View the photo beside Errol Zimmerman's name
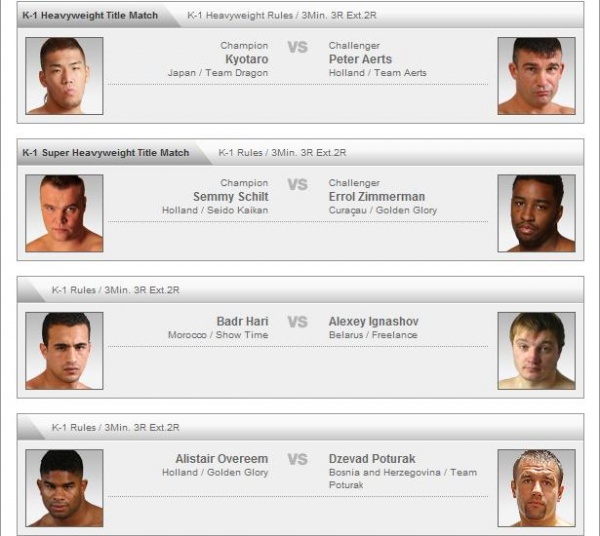 tap(536, 213)
